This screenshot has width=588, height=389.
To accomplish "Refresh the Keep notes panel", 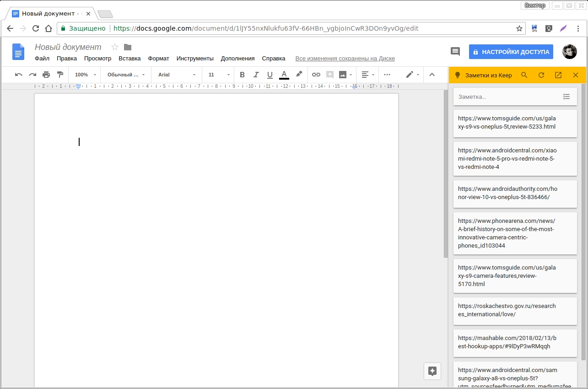I will coord(541,75).
